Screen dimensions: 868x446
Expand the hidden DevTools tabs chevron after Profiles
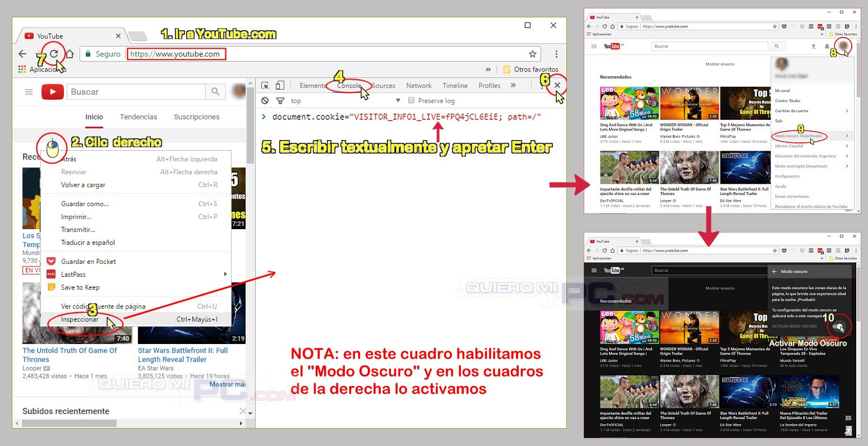tap(513, 85)
